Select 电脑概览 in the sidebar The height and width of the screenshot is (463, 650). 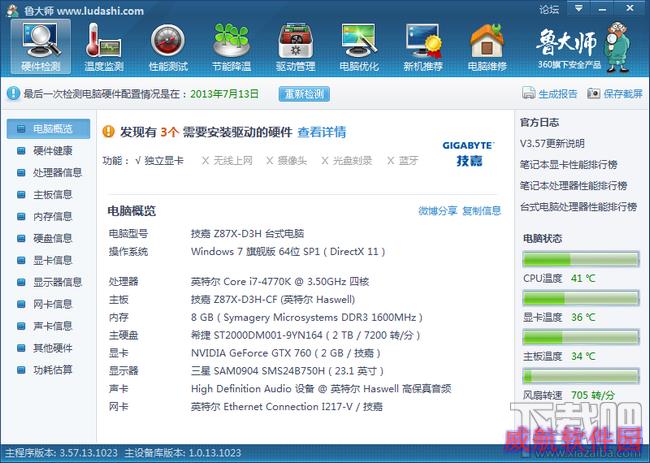49,128
